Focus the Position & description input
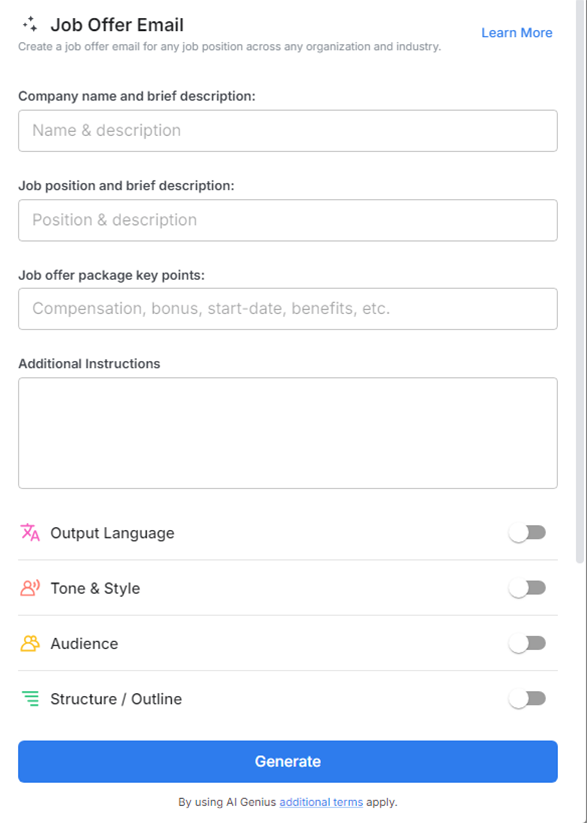 click(287, 219)
